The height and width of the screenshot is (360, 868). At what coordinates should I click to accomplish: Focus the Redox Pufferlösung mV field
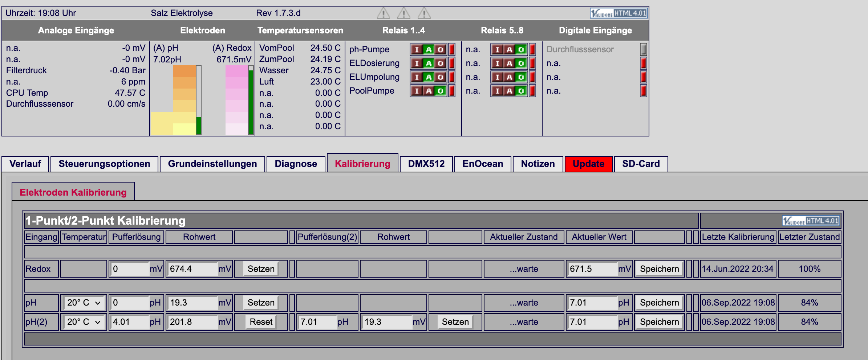click(130, 269)
